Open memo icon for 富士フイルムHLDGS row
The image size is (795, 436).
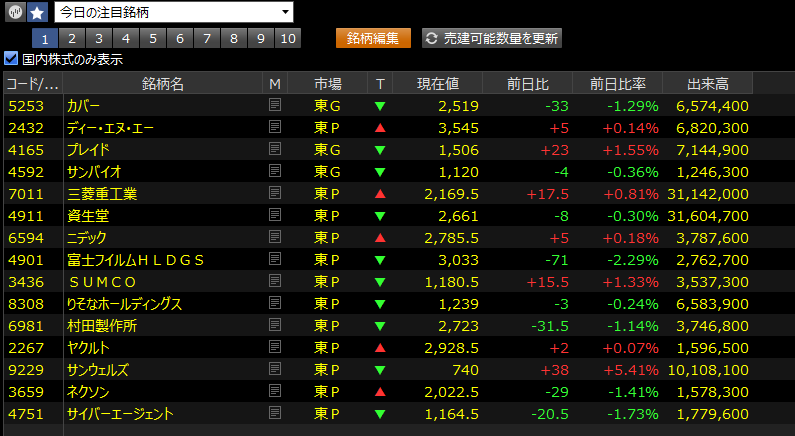(x=275, y=259)
